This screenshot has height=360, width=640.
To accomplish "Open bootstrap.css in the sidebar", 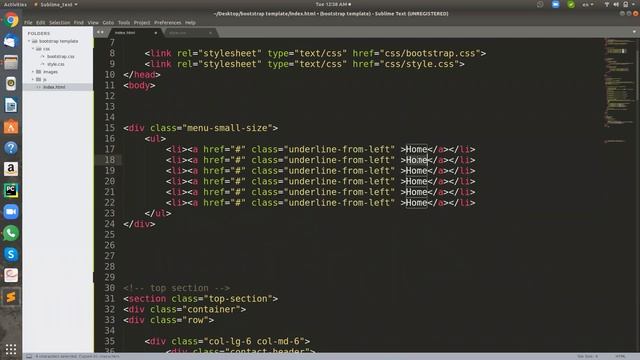I will (60, 56).
